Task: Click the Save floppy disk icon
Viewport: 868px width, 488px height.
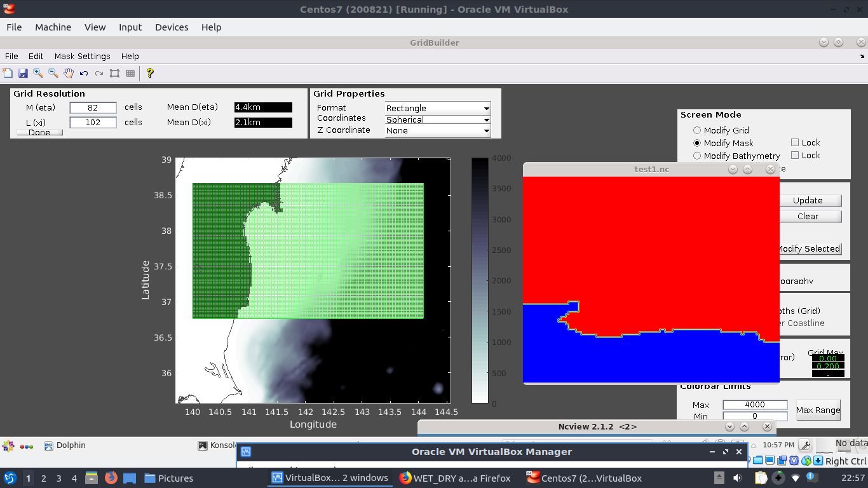Action: tap(23, 73)
